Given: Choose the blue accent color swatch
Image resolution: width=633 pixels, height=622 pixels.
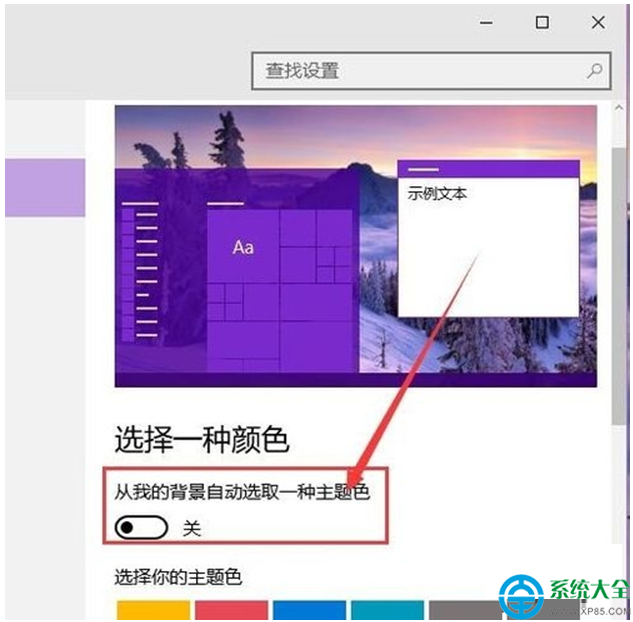Looking at the screenshot, I should 309,610.
